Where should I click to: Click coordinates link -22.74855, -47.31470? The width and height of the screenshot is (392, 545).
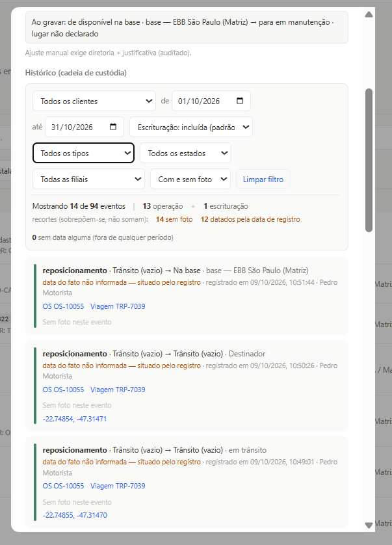tap(75, 515)
